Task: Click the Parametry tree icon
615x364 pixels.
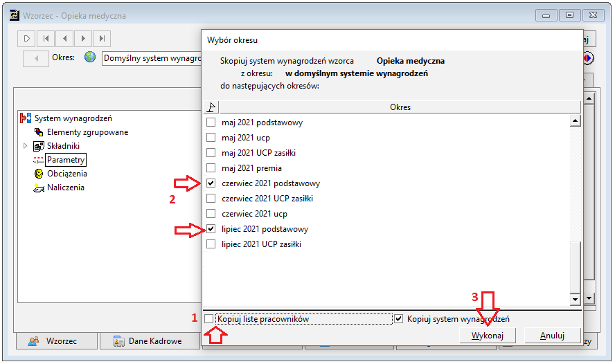Action: [x=39, y=160]
